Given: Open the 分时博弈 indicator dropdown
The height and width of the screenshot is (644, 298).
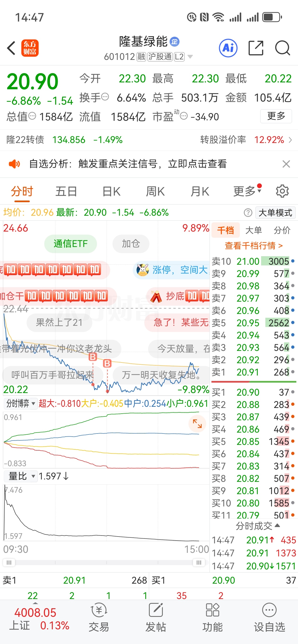Looking at the screenshot, I should tap(20, 403).
